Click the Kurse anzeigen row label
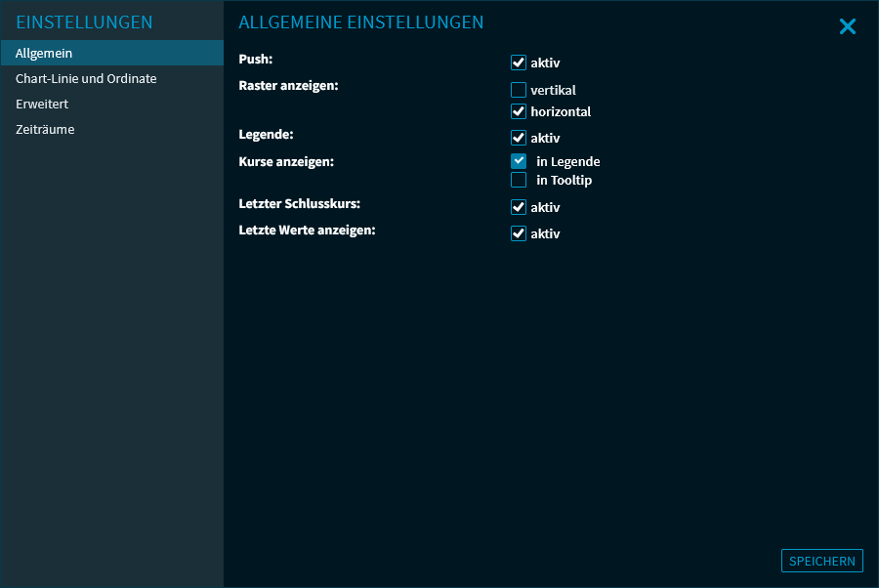The image size is (879, 588). 286,160
